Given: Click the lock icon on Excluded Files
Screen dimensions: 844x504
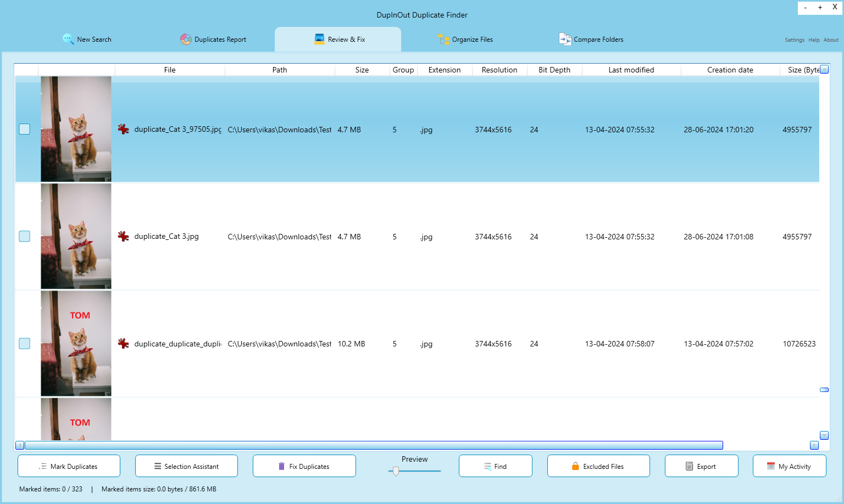Looking at the screenshot, I should (575, 466).
